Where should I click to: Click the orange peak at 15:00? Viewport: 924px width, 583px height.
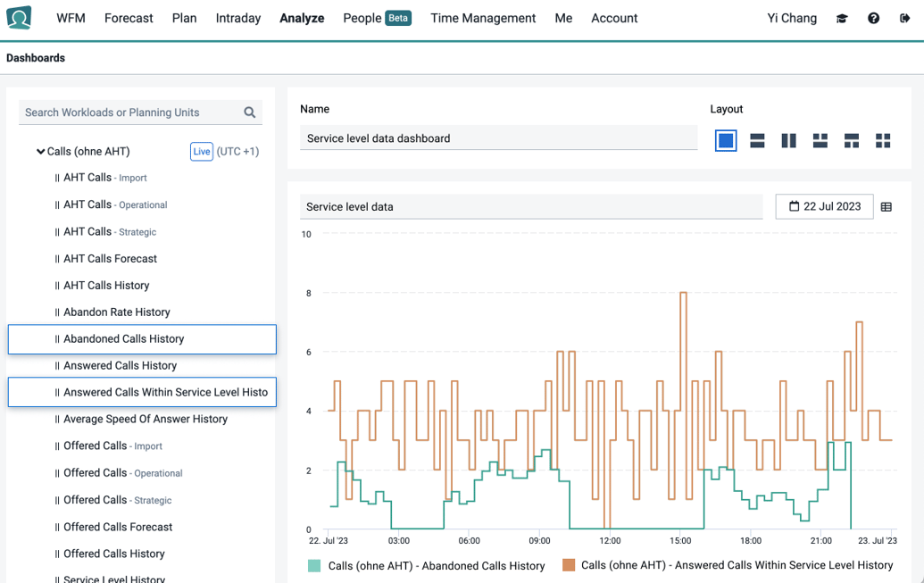tap(684, 293)
